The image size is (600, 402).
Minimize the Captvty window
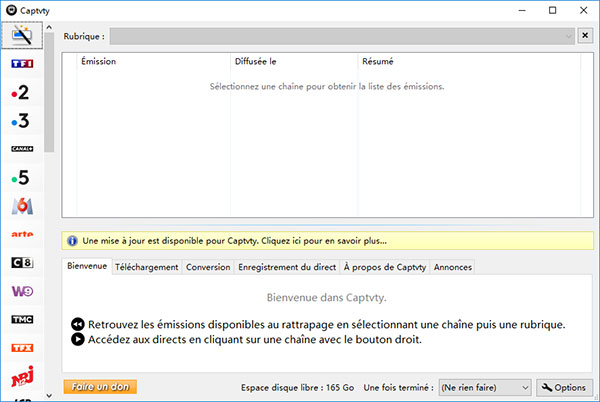point(522,10)
